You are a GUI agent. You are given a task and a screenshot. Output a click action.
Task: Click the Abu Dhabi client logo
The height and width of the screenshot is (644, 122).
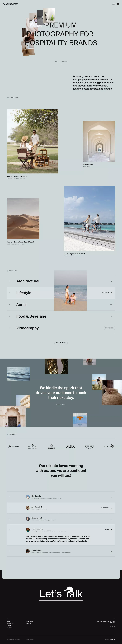pos(109,446)
